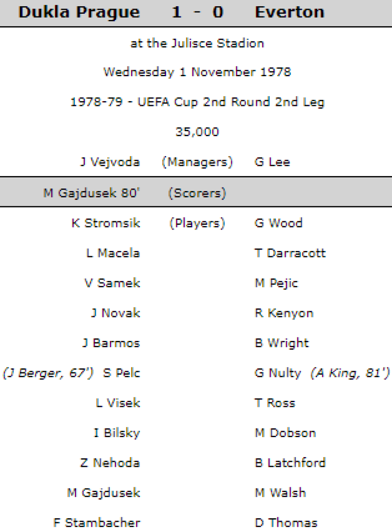This screenshot has width=392, height=532.
Task: Click the Everton team name
Action: pyautogui.click(x=290, y=12)
